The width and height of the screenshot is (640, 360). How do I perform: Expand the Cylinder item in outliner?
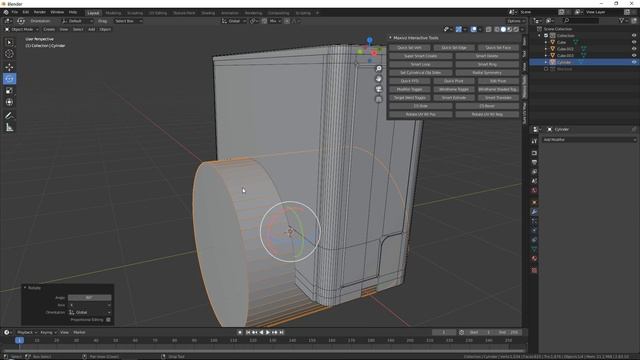(x=546, y=62)
